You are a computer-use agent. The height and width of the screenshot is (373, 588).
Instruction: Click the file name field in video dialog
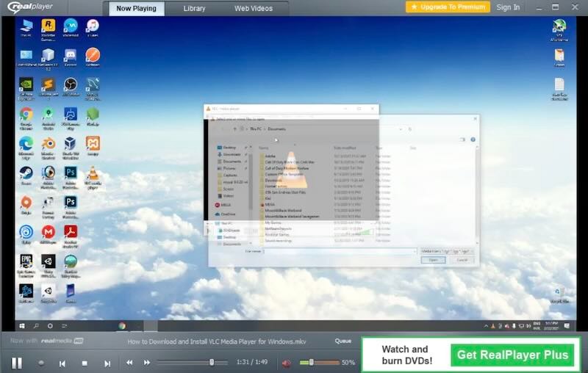tap(340, 251)
